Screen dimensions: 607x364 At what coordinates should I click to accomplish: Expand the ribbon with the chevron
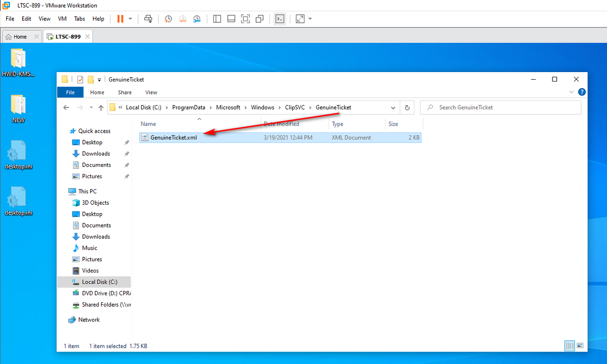coord(571,92)
